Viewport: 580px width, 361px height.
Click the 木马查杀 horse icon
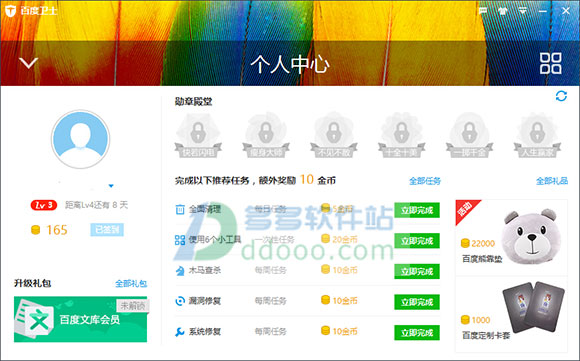(180, 271)
